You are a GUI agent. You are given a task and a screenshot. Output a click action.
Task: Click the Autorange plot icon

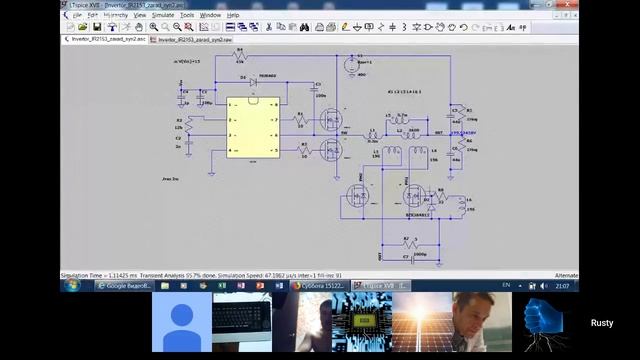(204, 27)
